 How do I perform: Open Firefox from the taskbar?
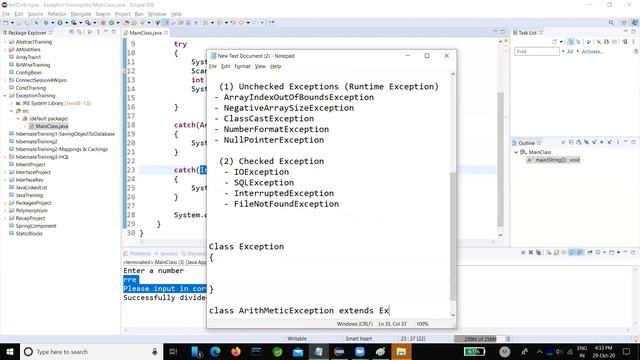pyautogui.click(x=236, y=351)
